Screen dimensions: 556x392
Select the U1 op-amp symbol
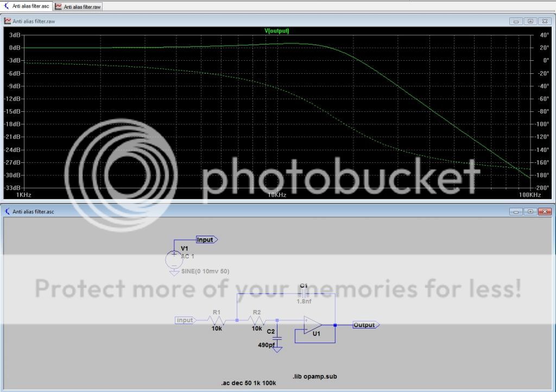tap(313, 325)
